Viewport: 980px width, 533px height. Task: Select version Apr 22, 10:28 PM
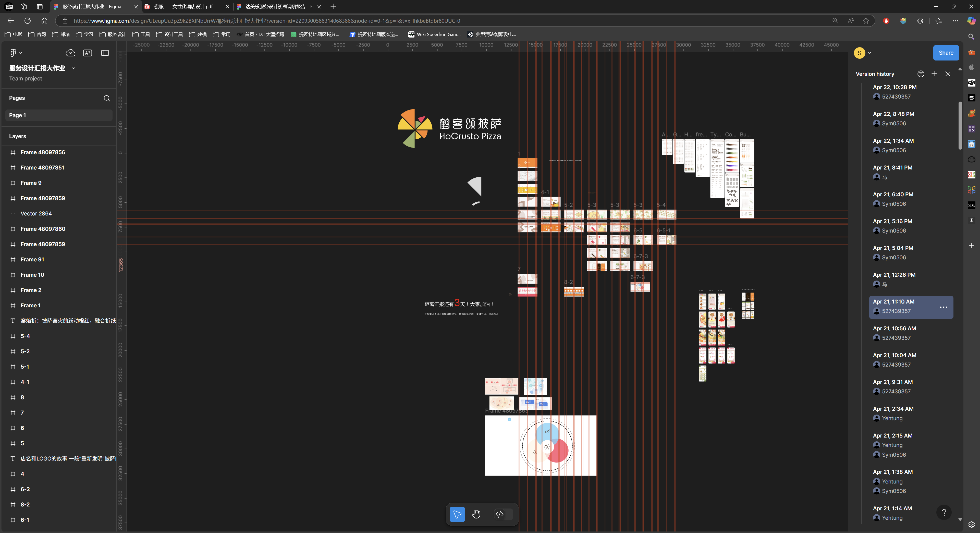click(x=911, y=92)
